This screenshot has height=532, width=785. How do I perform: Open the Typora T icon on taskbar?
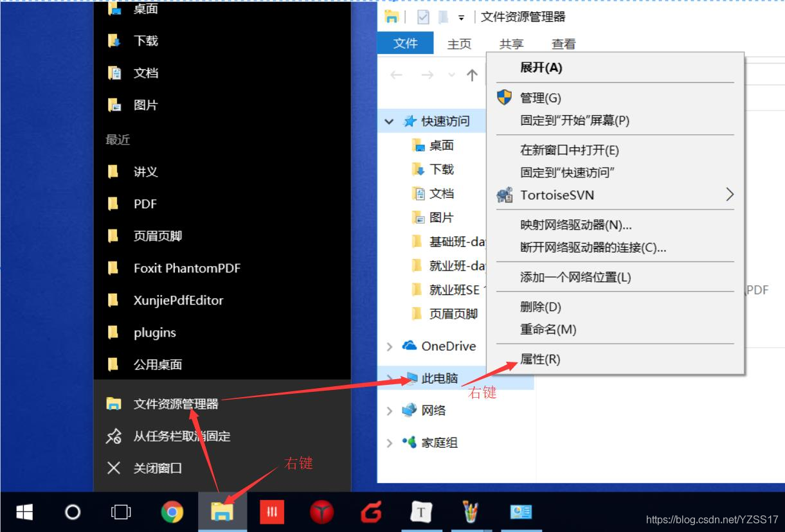coord(422,512)
